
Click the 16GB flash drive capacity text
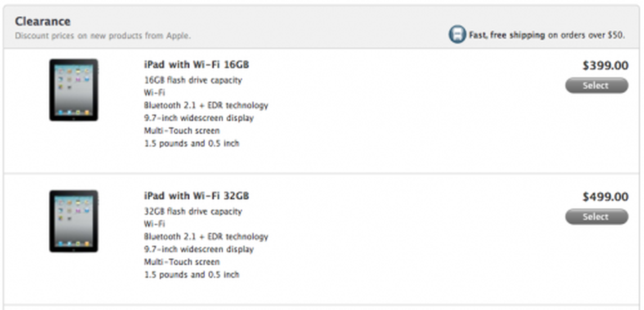193,80
